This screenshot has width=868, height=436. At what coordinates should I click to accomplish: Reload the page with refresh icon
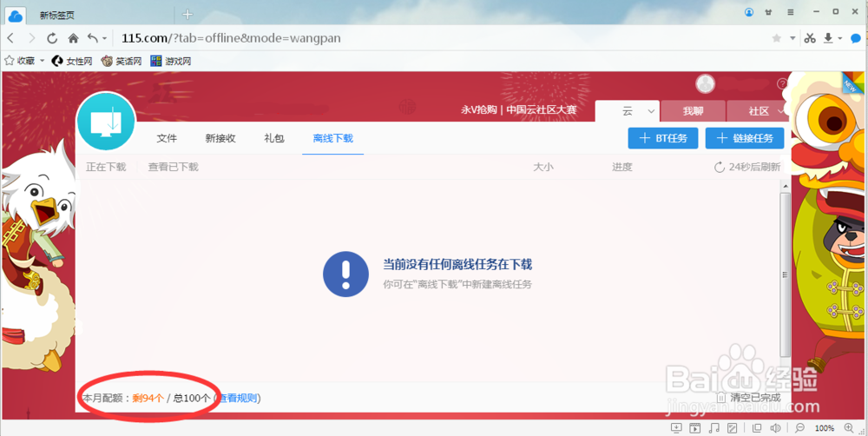pos(52,38)
